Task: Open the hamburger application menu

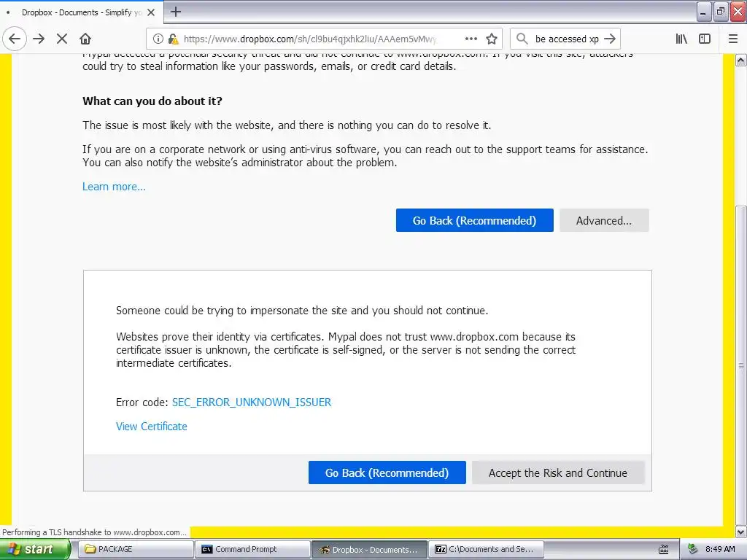Action: click(733, 39)
